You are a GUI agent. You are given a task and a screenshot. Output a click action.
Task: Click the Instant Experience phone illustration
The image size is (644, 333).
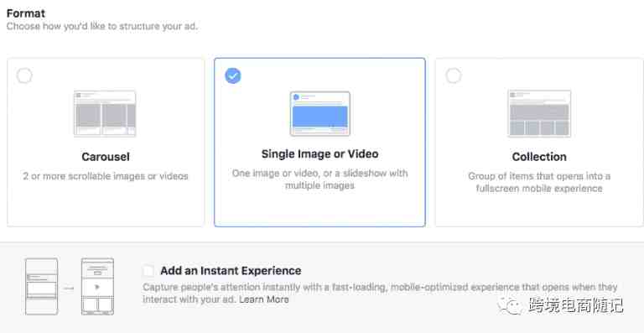point(70,287)
